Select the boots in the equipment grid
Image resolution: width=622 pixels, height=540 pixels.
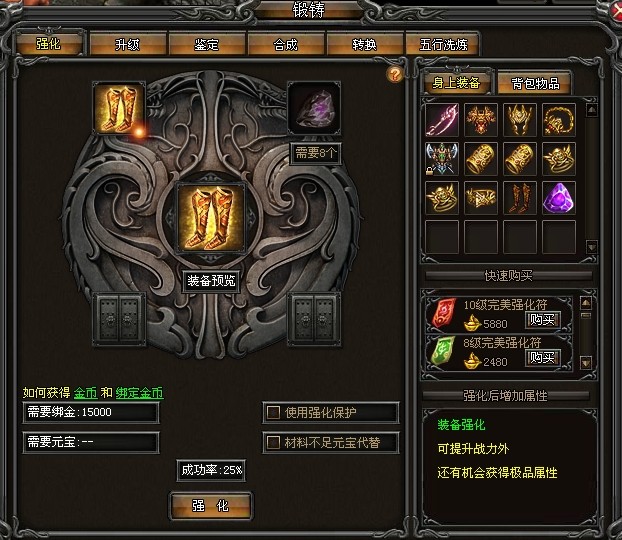(520, 198)
